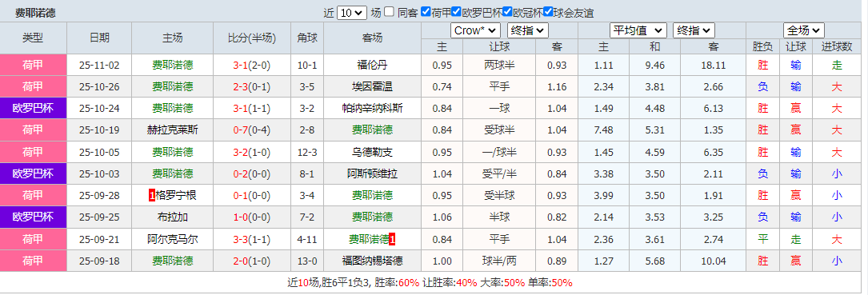Image resolution: width=868 pixels, height=295 pixels.
Task: Click the 让胜率:40% summary text
Action: (x=450, y=283)
